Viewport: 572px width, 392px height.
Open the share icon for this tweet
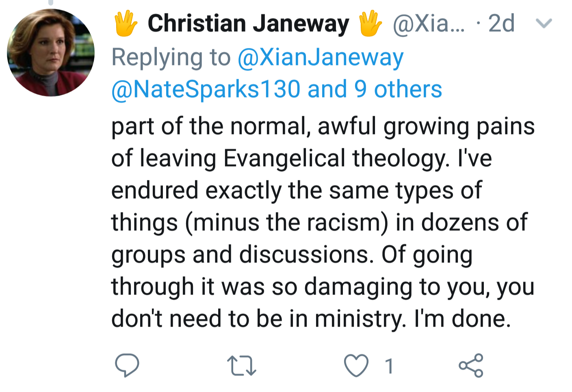[471, 365]
